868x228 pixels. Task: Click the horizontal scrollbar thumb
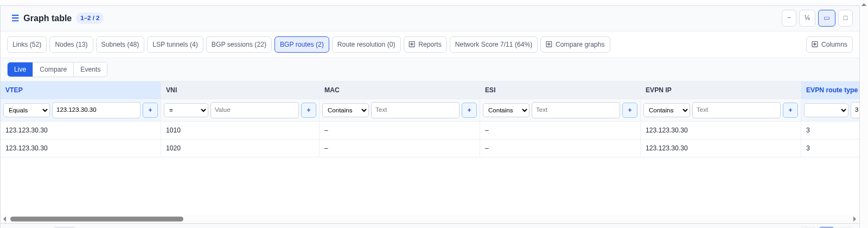[97, 219]
